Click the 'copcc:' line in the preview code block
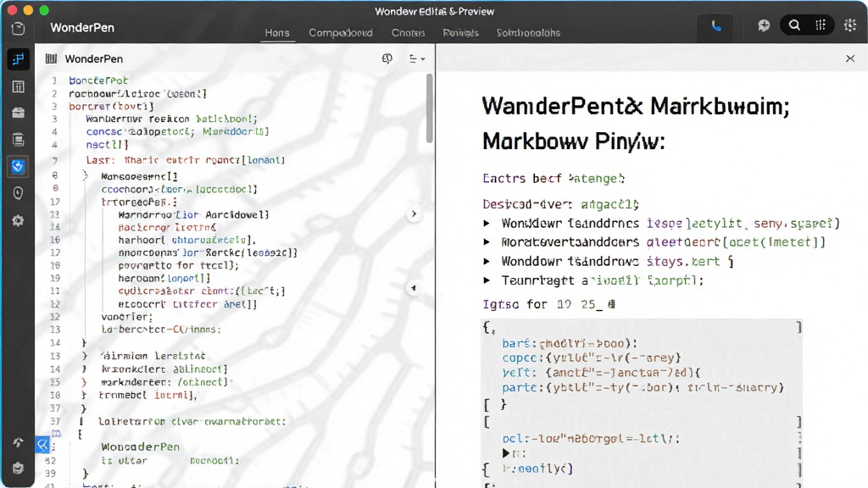Viewport: 868px width, 488px height. [x=591, y=358]
